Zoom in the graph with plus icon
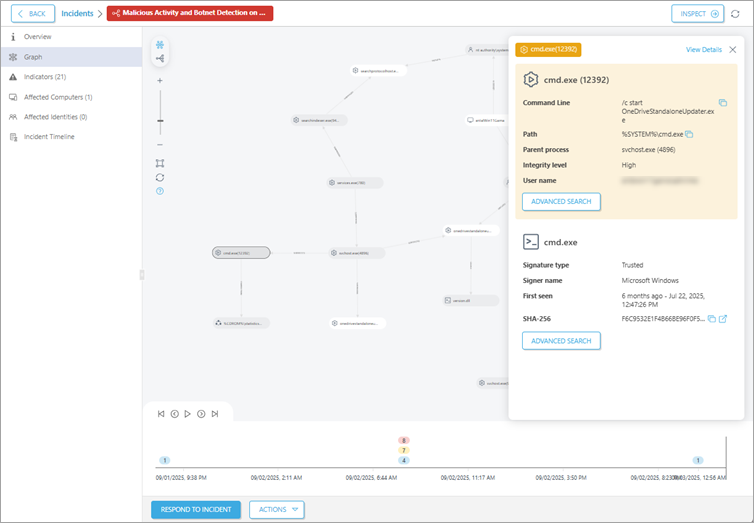This screenshot has width=754, height=523. [x=160, y=81]
